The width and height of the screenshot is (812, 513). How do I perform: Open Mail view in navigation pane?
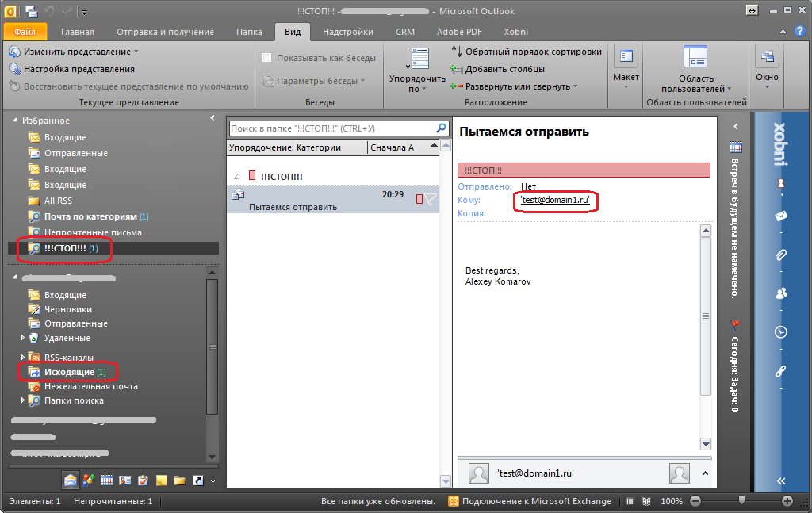pos(71,480)
